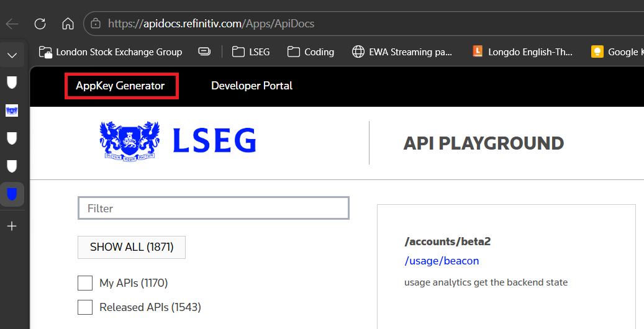The image size is (644, 329).
Task: Switch to the first shield sidebar tab
Action: tap(12, 83)
